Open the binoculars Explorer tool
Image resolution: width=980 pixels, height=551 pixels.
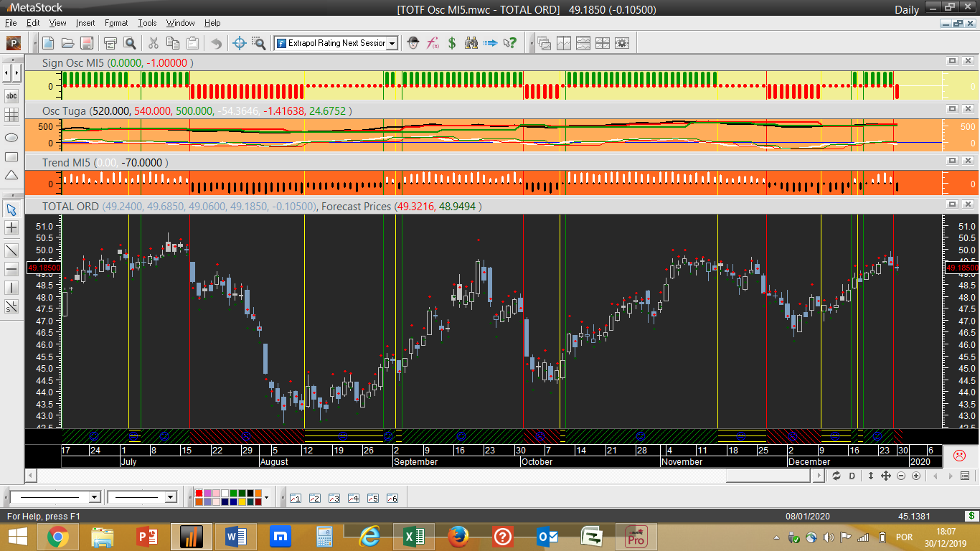tap(471, 43)
